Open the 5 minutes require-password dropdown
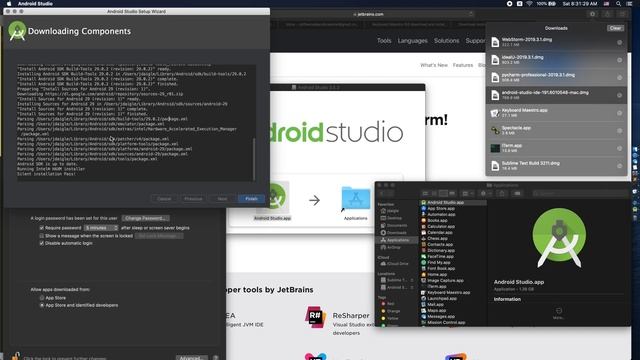This screenshot has height=360, width=640. click(101, 228)
